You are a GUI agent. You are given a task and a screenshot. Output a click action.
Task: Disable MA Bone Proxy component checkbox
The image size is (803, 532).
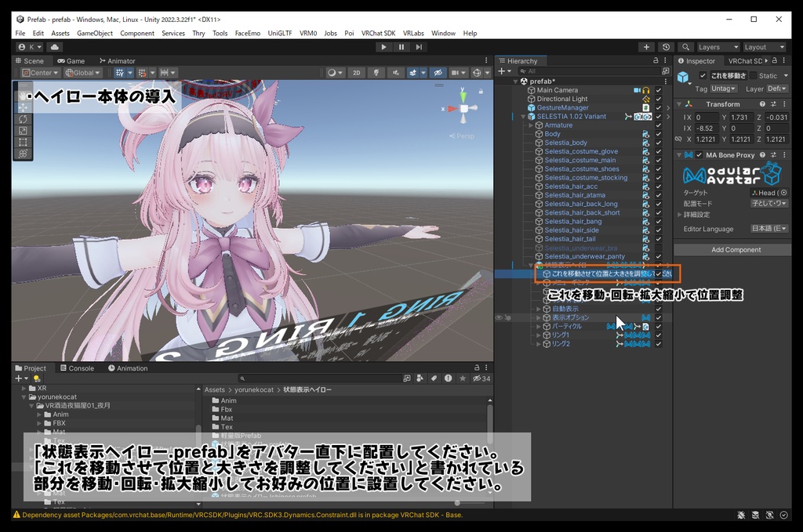point(699,155)
